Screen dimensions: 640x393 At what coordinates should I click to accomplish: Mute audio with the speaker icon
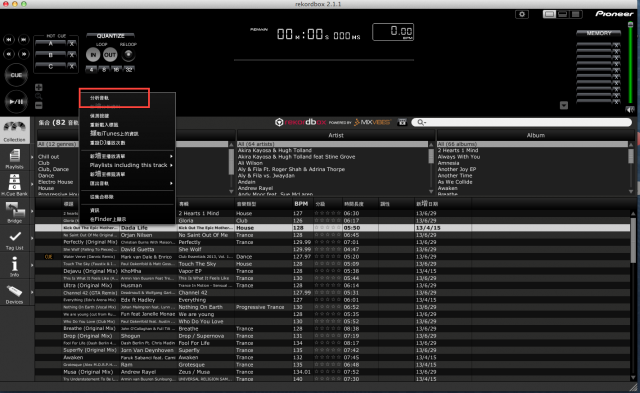630,109
